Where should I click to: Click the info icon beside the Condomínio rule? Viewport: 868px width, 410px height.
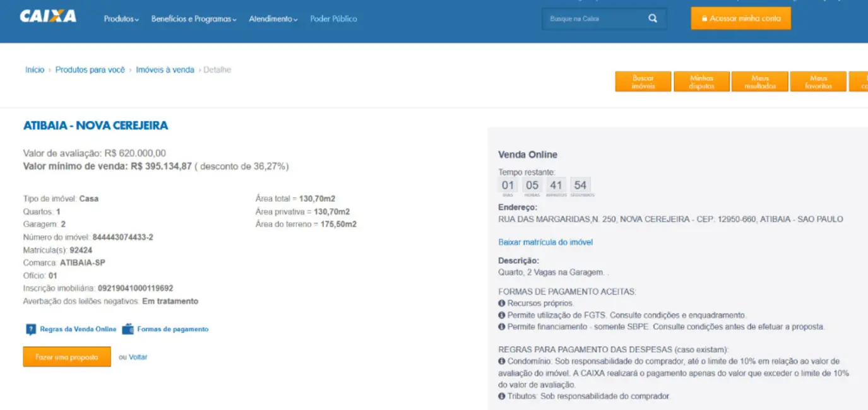tap(502, 361)
